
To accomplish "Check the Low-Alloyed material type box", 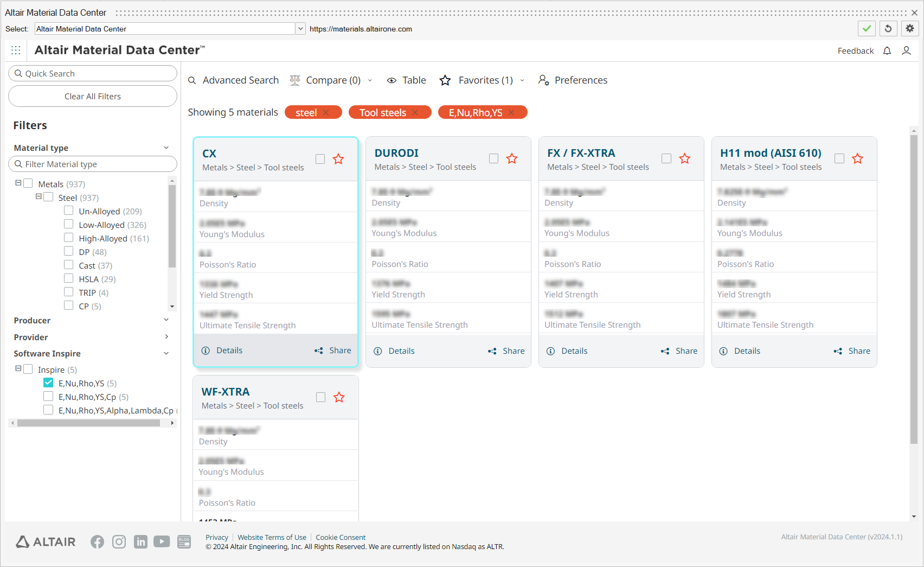I will click(x=69, y=225).
